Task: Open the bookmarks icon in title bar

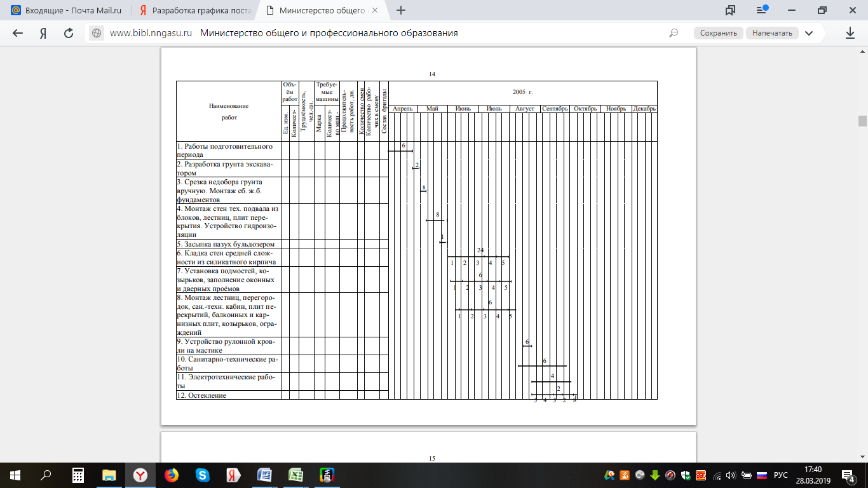Action: point(730,10)
